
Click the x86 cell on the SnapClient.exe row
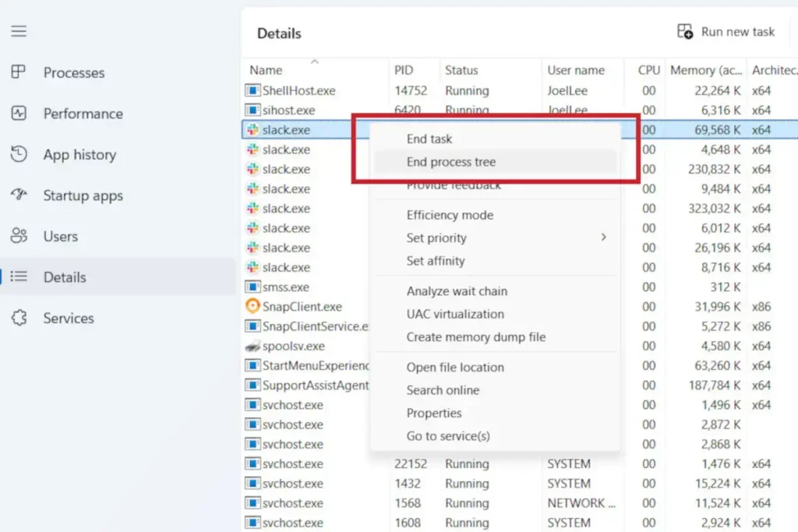click(x=761, y=306)
